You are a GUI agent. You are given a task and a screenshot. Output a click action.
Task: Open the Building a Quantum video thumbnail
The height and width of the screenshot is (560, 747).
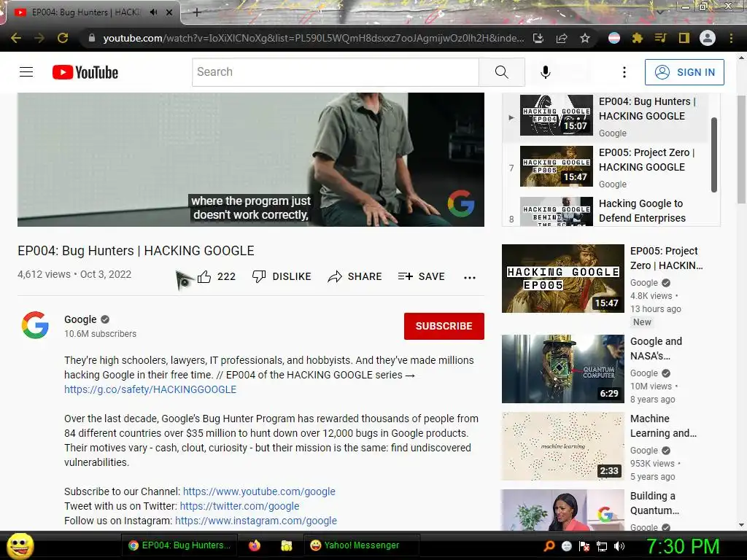562,510
